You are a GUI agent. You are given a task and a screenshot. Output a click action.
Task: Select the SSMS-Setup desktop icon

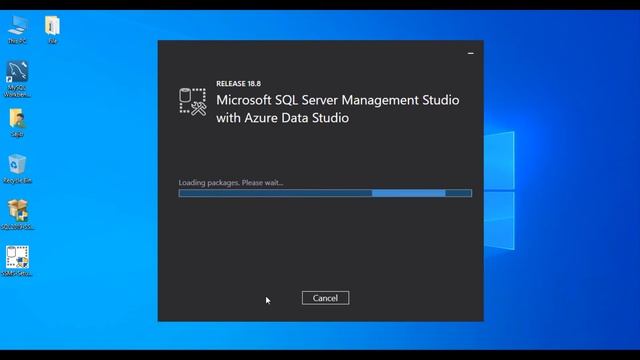tap(17, 261)
